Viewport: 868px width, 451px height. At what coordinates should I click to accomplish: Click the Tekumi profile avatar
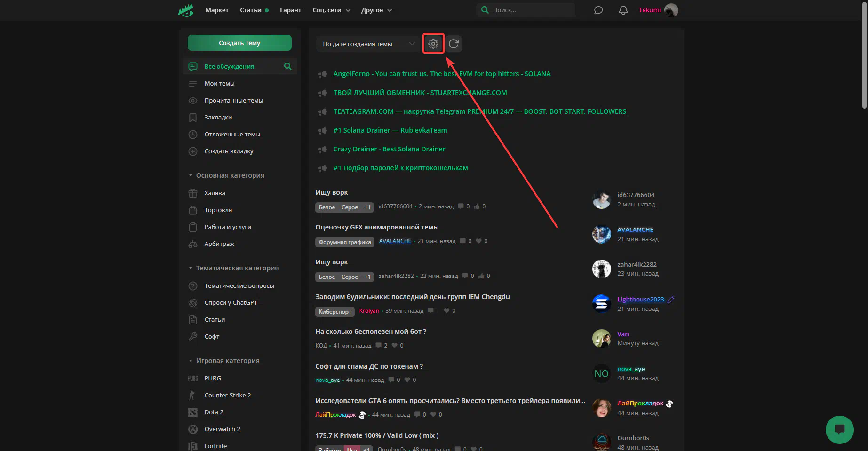coord(671,10)
